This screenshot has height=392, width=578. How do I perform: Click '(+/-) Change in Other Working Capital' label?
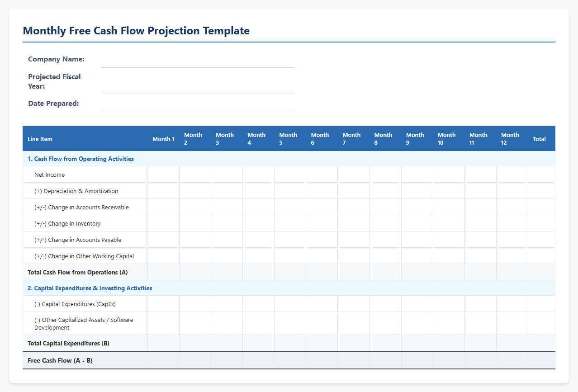coord(84,256)
